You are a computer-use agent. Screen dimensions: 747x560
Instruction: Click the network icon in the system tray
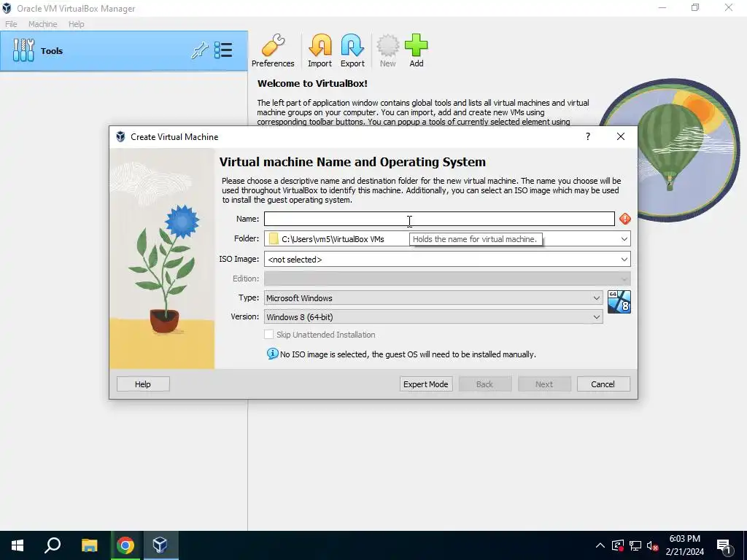[x=635, y=545]
